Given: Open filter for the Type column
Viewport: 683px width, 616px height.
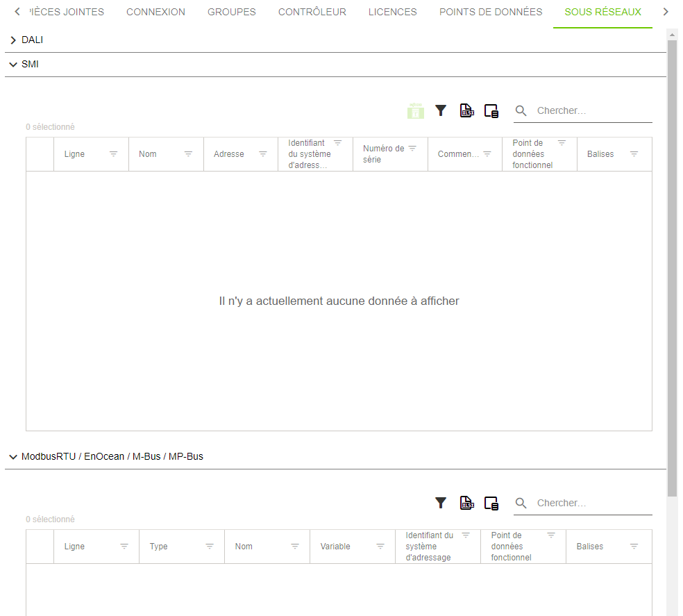Looking at the screenshot, I should pos(210,547).
